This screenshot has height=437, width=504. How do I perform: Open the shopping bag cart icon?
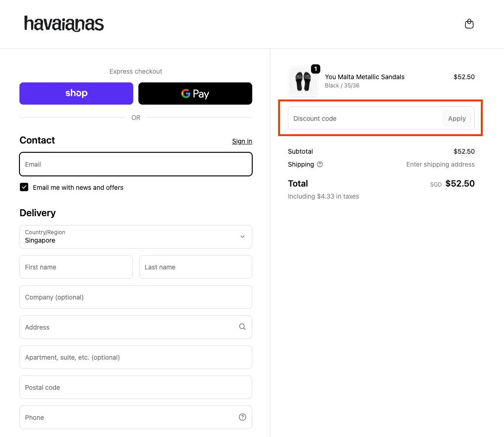pos(469,24)
